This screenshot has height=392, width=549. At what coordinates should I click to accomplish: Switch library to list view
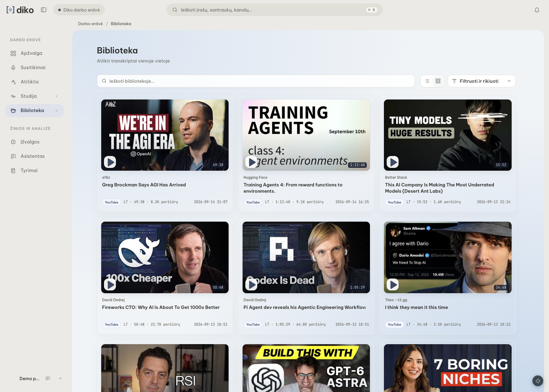(x=427, y=81)
